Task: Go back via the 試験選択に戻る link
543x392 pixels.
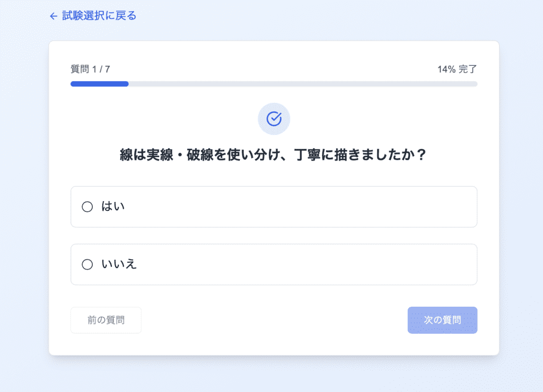Action: pos(99,16)
